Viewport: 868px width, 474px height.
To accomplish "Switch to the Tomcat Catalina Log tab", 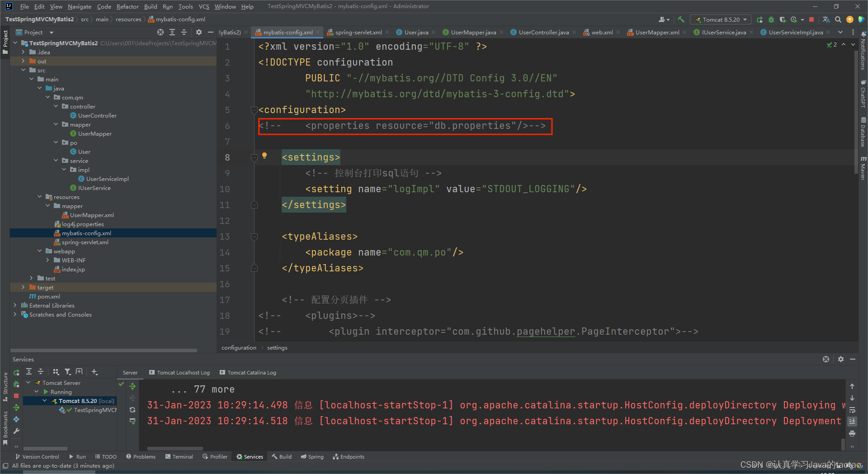I will point(251,372).
